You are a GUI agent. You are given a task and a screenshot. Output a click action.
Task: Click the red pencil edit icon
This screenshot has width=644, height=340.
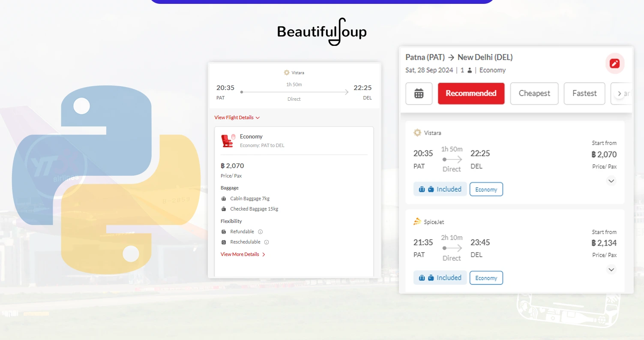(x=614, y=63)
